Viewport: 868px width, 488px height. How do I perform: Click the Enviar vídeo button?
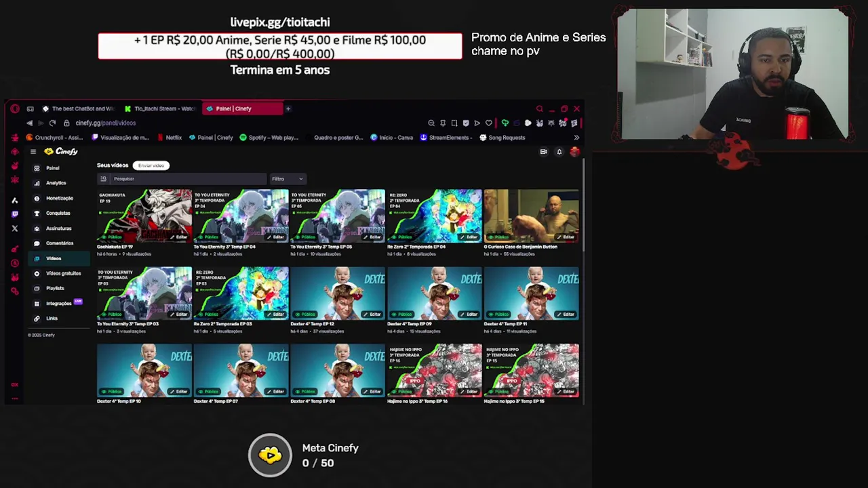[x=151, y=165]
